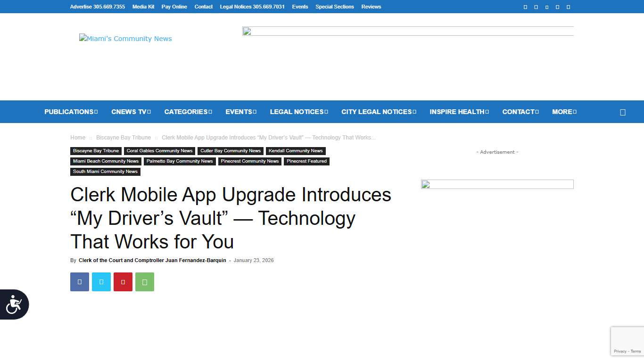The height and width of the screenshot is (362, 644).
Task: Open the Media Kit link
Action: coord(143,7)
